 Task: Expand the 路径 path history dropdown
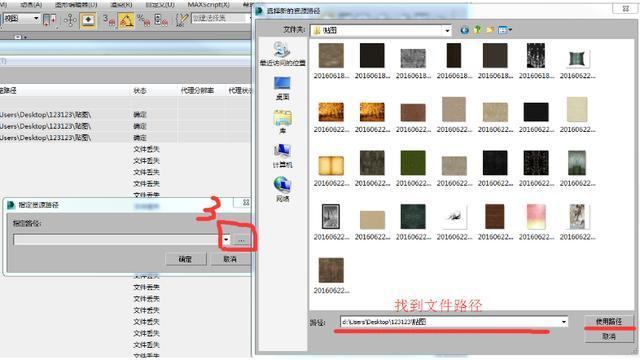(564, 322)
